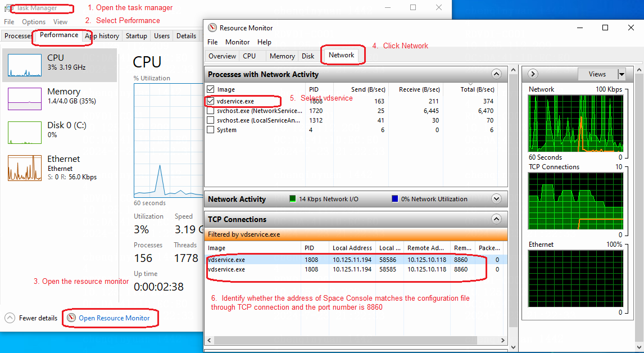Click the left arrow of horizontal scrollbar
This screenshot has width=644, height=353.
(210, 341)
